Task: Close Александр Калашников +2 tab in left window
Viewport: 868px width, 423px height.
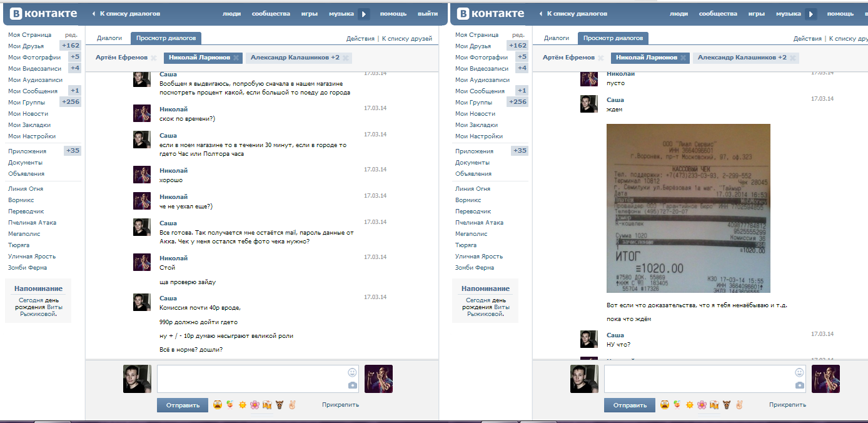Action: pos(345,58)
